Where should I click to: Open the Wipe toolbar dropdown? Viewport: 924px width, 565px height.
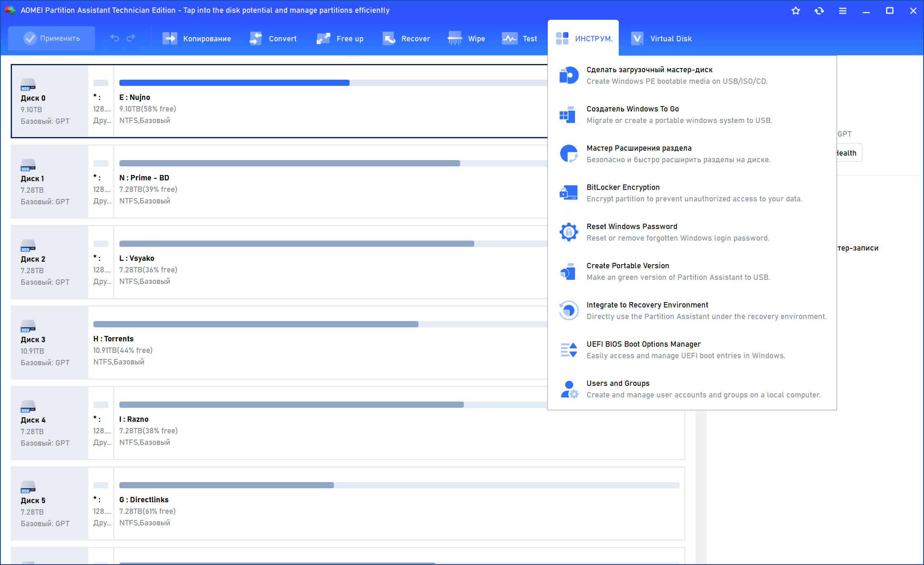click(467, 38)
